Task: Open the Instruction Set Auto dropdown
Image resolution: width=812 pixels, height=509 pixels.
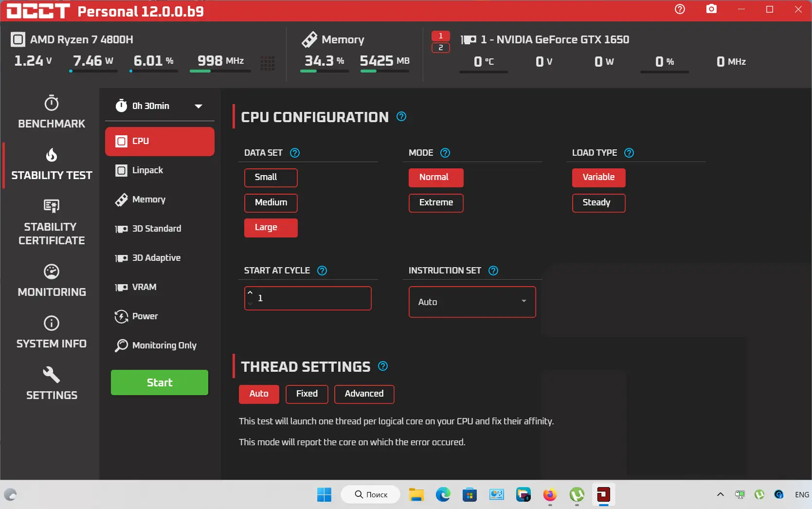Action: point(472,302)
